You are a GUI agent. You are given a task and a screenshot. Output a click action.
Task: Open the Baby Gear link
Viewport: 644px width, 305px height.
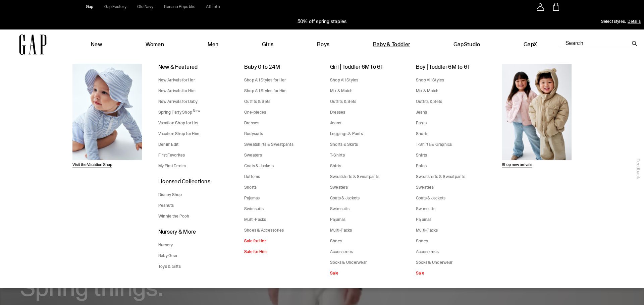(x=168, y=256)
